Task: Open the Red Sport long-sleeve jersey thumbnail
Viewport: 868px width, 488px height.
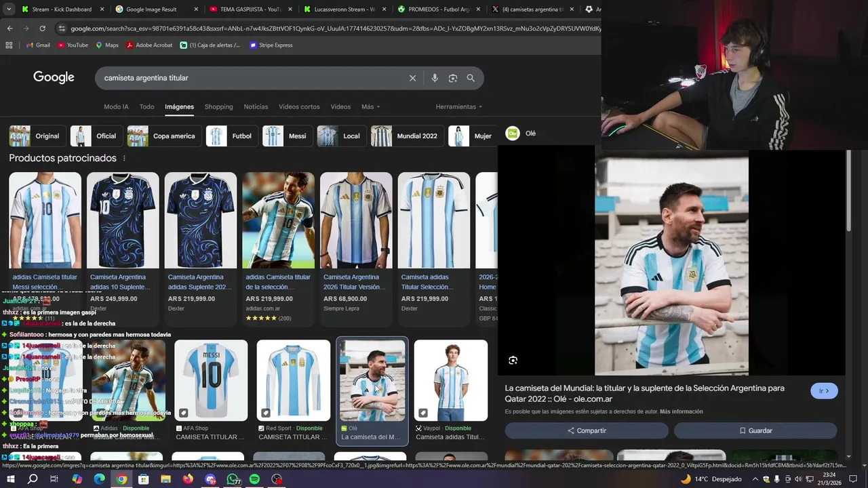Action: pyautogui.click(x=294, y=380)
